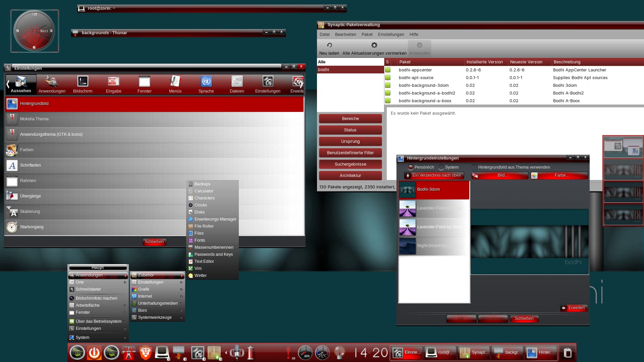Viewport: 644px width, 362px height.
Task: Click the Benutzerdefinierte Filter button
Action: tap(350, 153)
